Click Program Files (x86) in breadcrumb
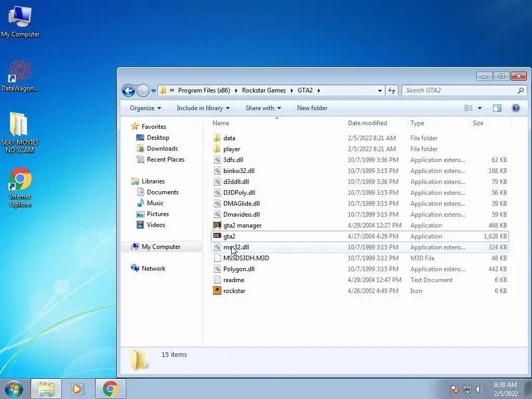Screen dimensions: 532x399 click(x=204, y=90)
